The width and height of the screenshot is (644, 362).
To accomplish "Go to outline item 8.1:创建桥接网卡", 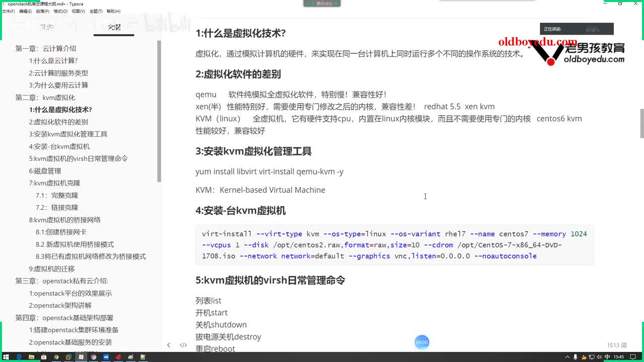I will click(x=61, y=232).
